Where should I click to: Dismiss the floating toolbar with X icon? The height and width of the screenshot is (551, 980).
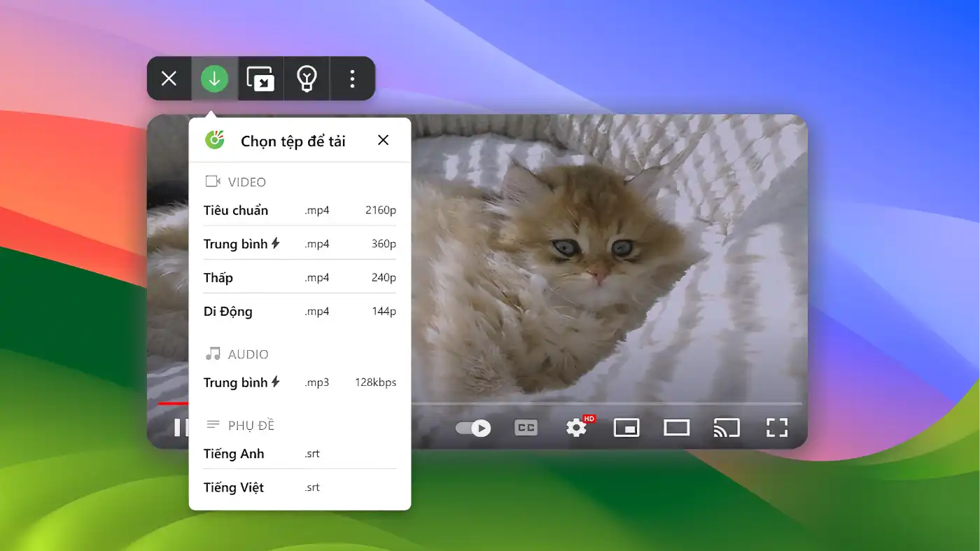(169, 78)
